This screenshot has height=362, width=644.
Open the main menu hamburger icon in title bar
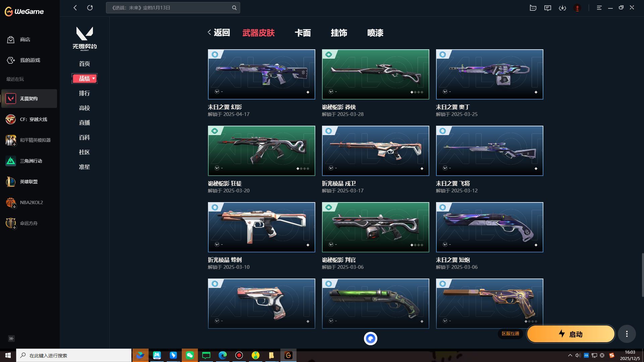point(598,8)
